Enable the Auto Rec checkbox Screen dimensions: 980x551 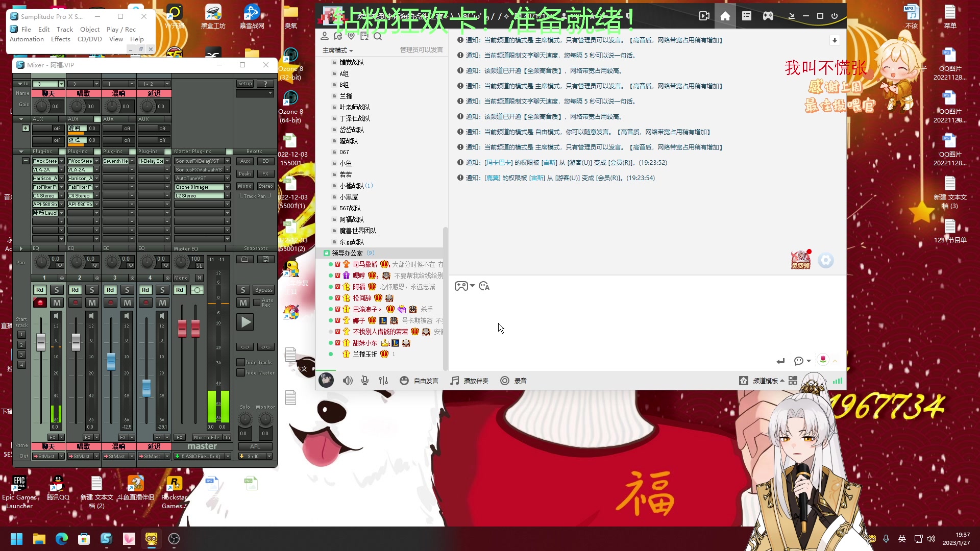257,303
